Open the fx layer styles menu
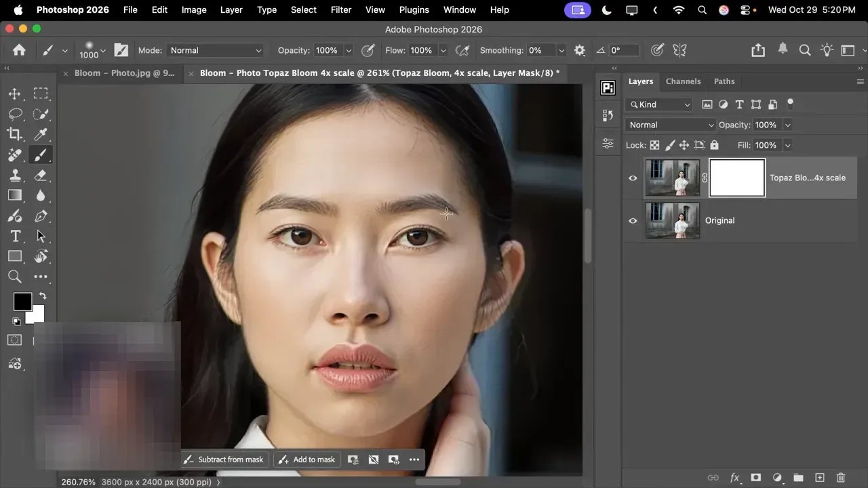 click(x=734, y=477)
